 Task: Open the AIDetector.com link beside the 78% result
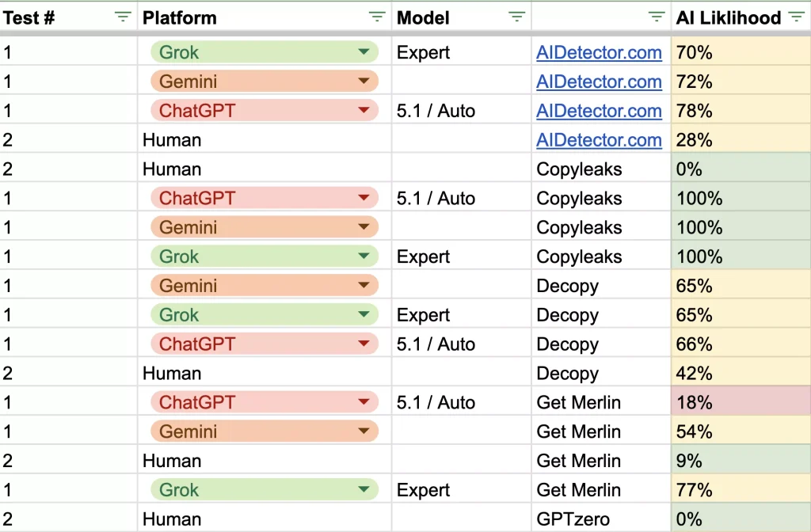599,111
